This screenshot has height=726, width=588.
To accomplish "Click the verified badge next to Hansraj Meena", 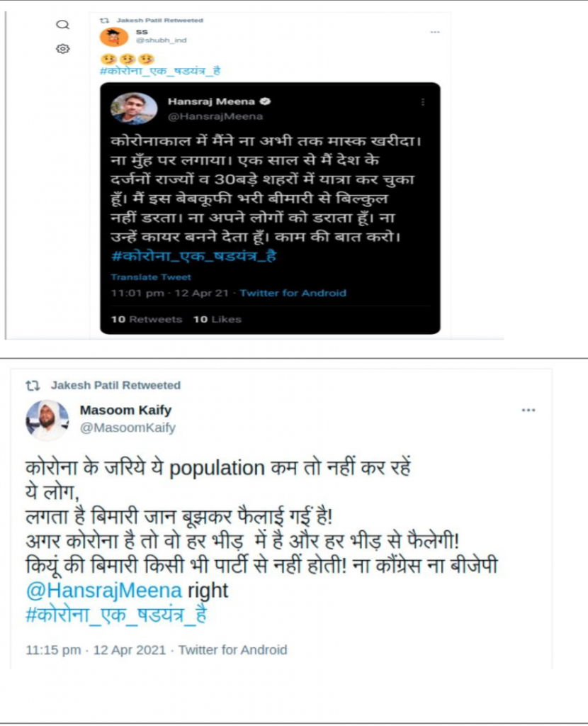I will 265,101.
